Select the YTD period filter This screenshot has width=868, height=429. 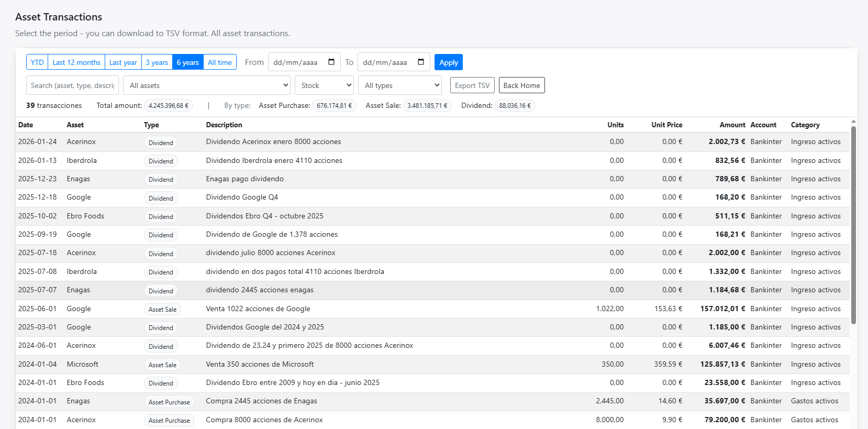(37, 62)
